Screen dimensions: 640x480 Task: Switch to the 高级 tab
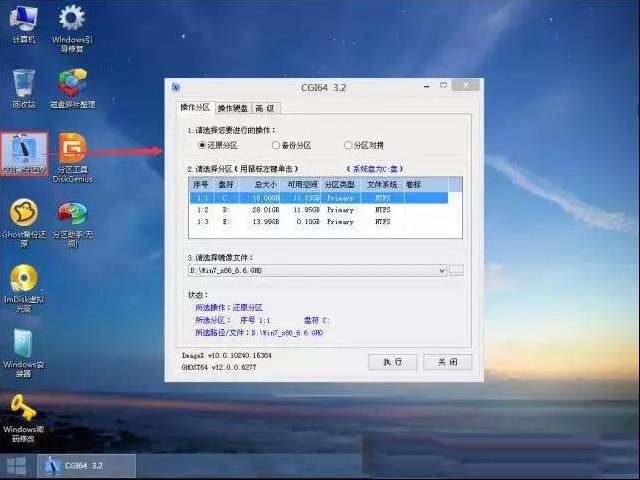tap(265, 108)
